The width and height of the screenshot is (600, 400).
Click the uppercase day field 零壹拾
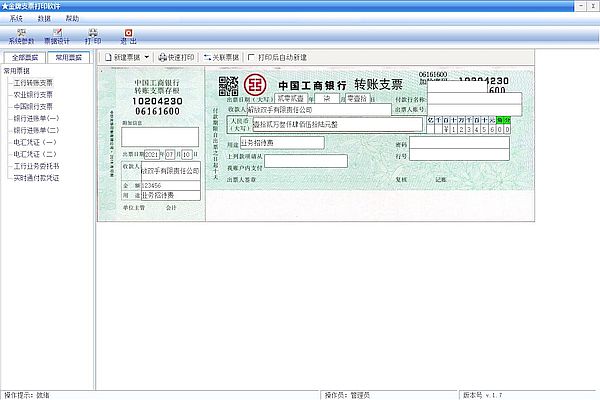pos(357,99)
